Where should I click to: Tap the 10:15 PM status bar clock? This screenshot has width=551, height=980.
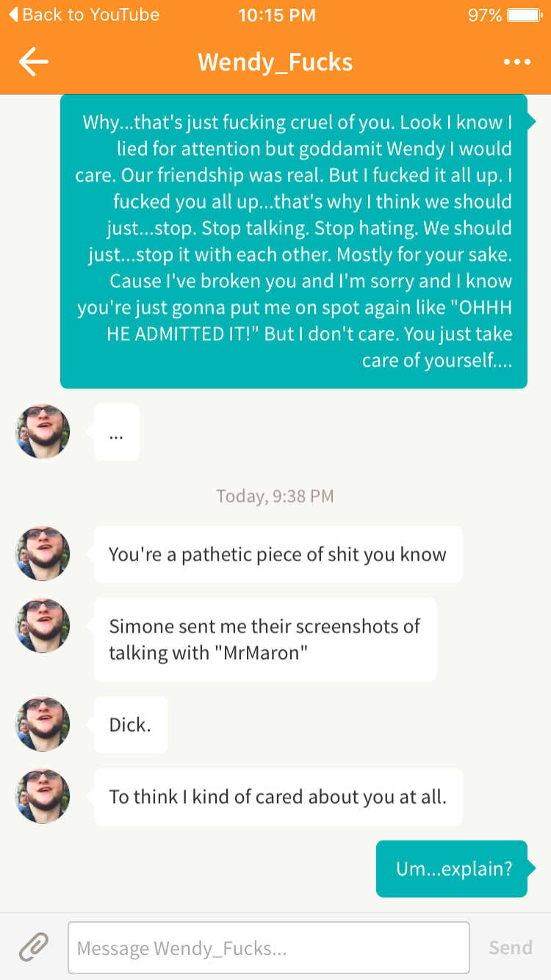coord(277,15)
